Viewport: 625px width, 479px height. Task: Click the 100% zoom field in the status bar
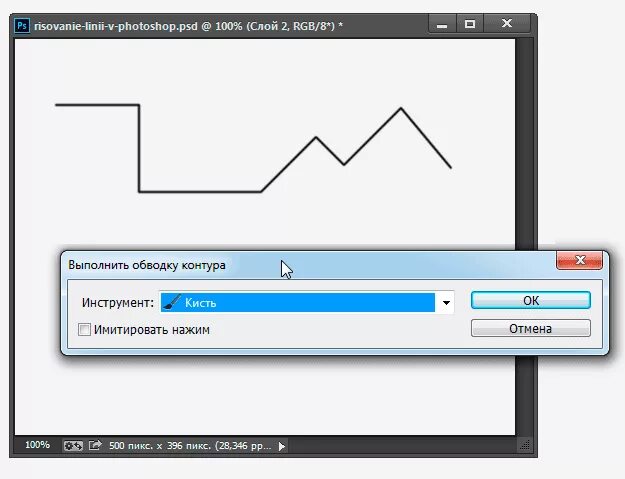[37, 445]
